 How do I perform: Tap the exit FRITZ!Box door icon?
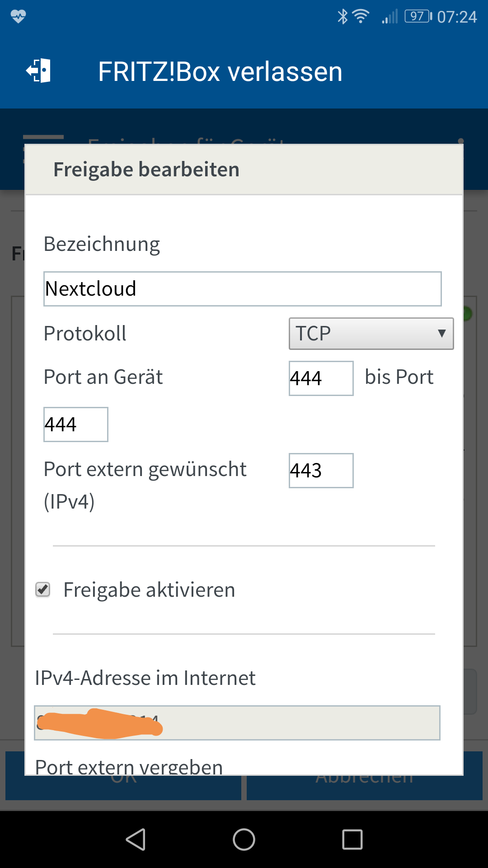pyautogui.click(x=38, y=71)
